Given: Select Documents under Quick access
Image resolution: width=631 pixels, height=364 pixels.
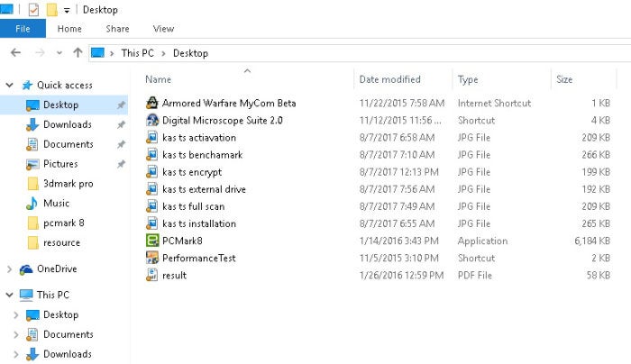Looking at the screenshot, I should tap(68, 144).
